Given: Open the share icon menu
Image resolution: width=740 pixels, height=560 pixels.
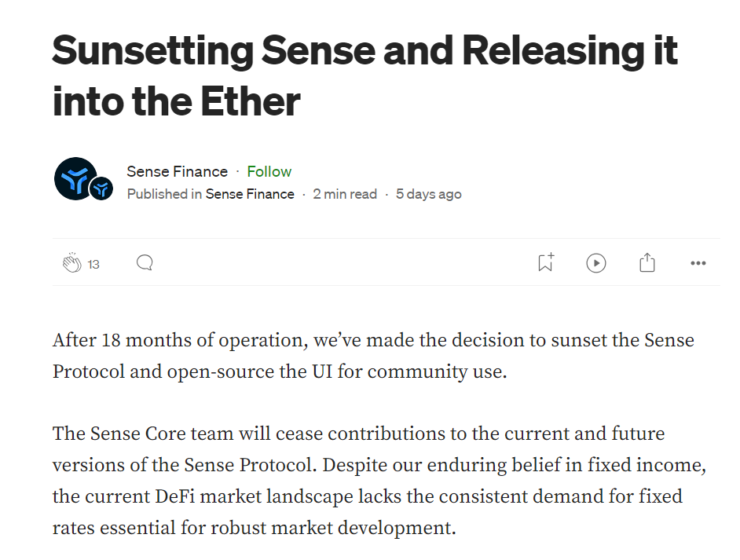Looking at the screenshot, I should [x=647, y=263].
